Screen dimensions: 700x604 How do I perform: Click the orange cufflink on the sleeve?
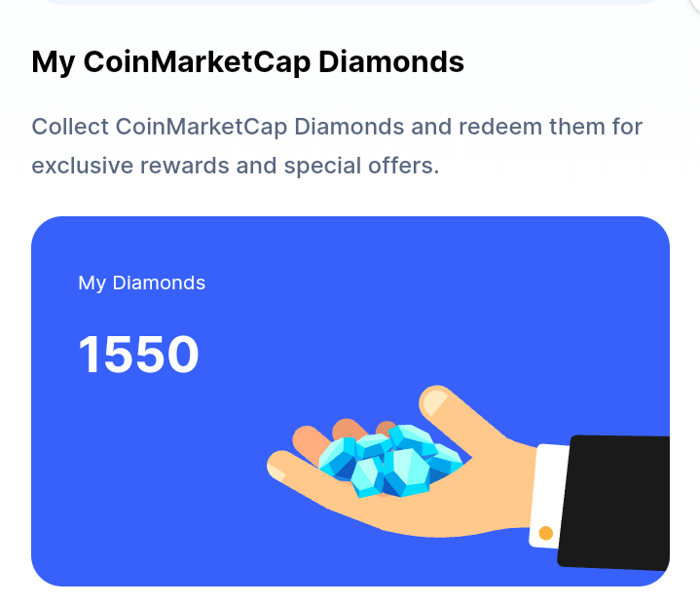tap(545, 533)
